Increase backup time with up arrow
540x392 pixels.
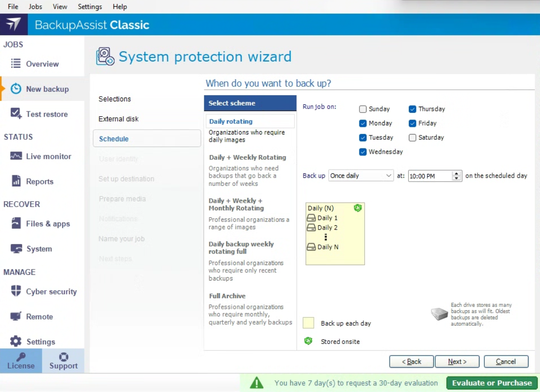point(456,173)
